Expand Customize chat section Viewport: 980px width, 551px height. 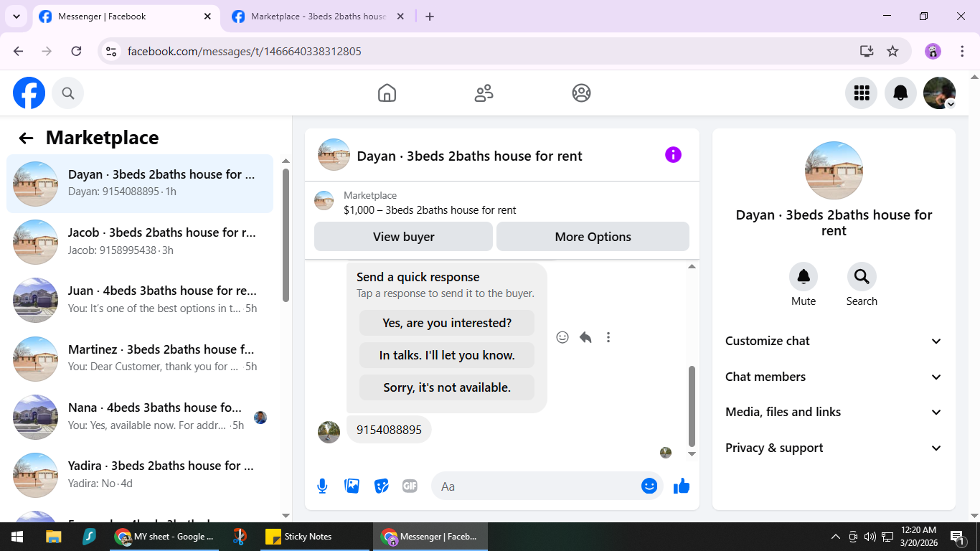834,342
